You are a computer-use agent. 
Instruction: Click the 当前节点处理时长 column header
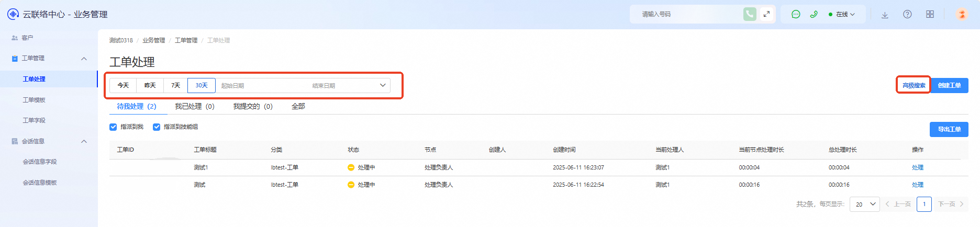(761, 150)
